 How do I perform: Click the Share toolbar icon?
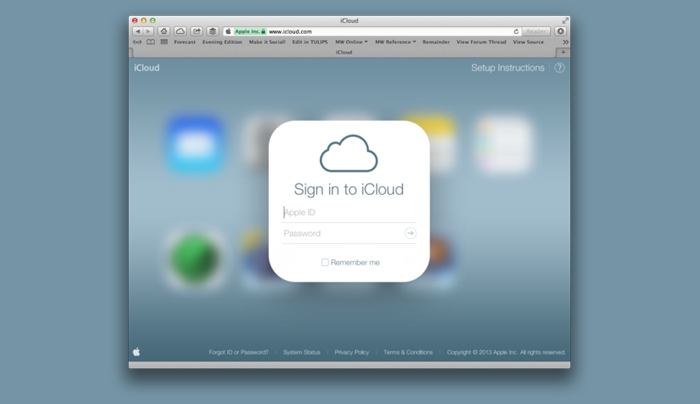pos(196,31)
